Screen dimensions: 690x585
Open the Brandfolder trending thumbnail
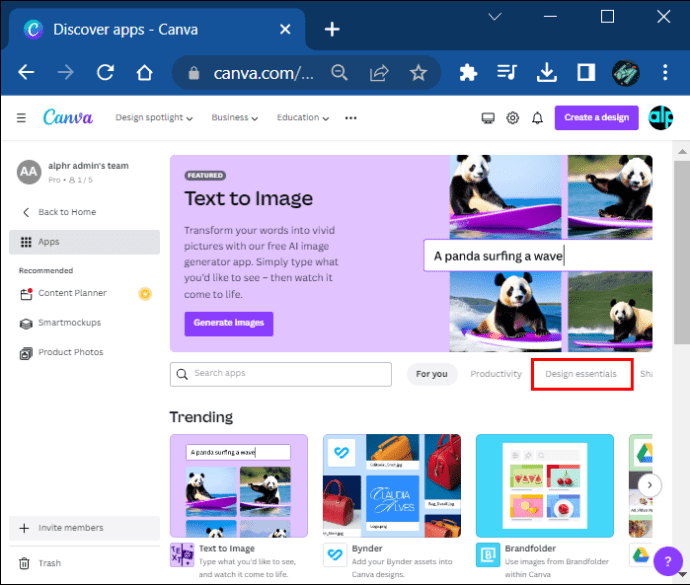pos(545,486)
